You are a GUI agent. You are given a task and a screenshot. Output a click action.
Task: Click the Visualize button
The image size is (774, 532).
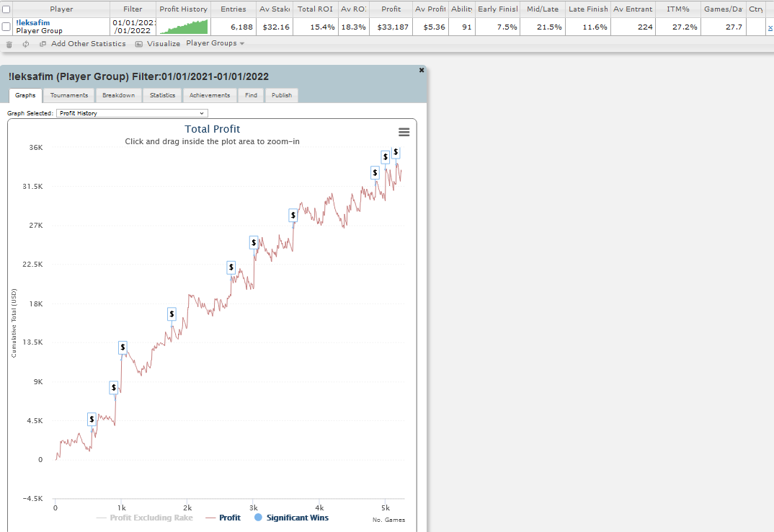point(164,44)
